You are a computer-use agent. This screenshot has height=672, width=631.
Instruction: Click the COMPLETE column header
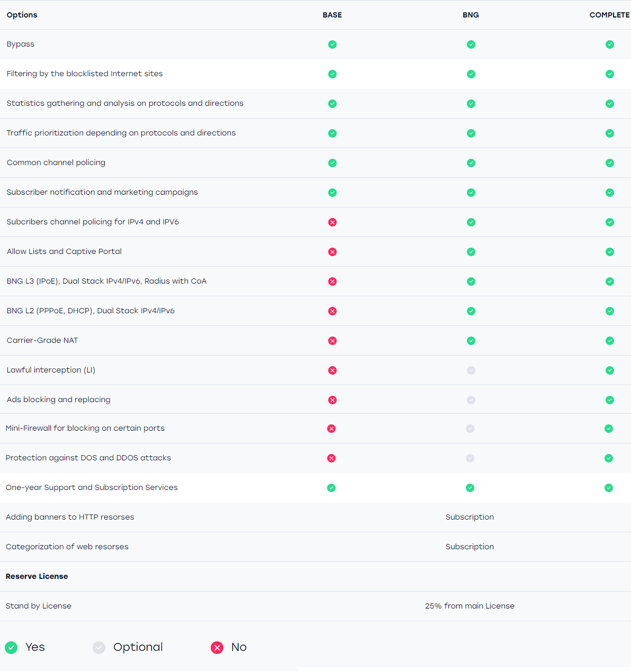point(609,15)
